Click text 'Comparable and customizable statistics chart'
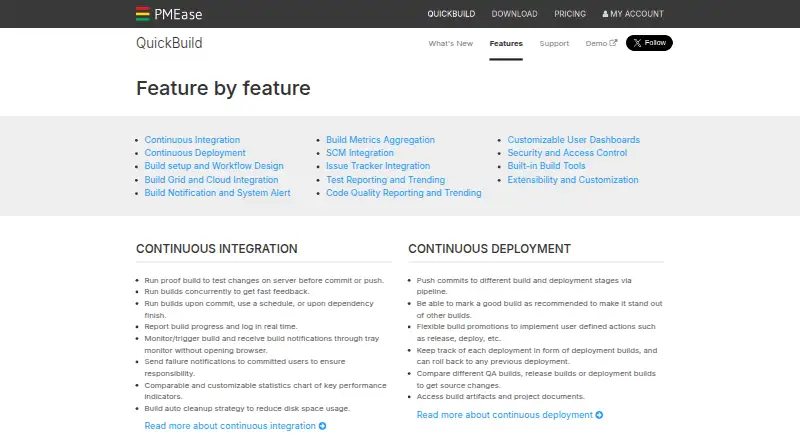 (224, 385)
